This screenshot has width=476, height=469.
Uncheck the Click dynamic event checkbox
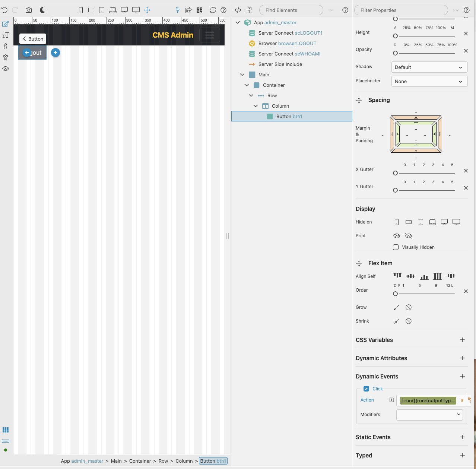pyautogui.click(x=366, y=389)
